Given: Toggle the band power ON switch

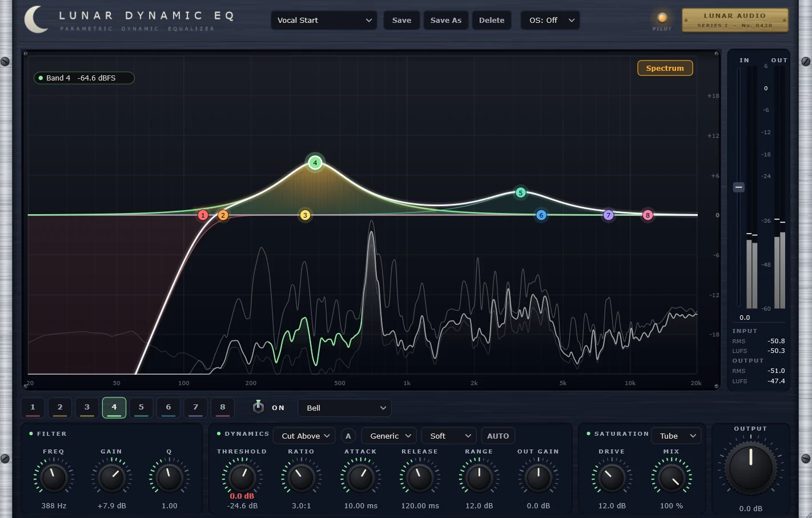Looking at the screenshot, I should [258, 407].
